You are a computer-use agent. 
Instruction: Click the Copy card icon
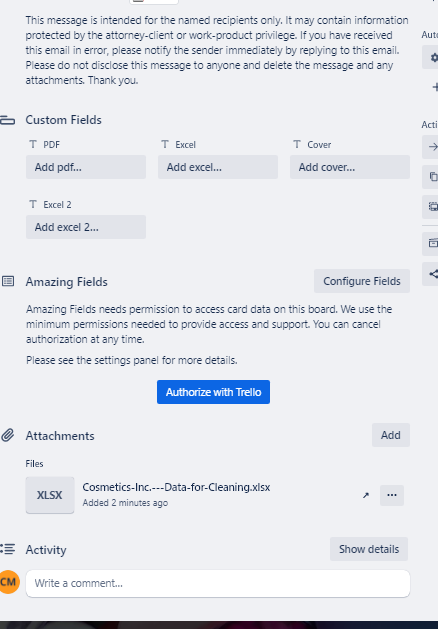pyautogui.click(x=431, y=177)
